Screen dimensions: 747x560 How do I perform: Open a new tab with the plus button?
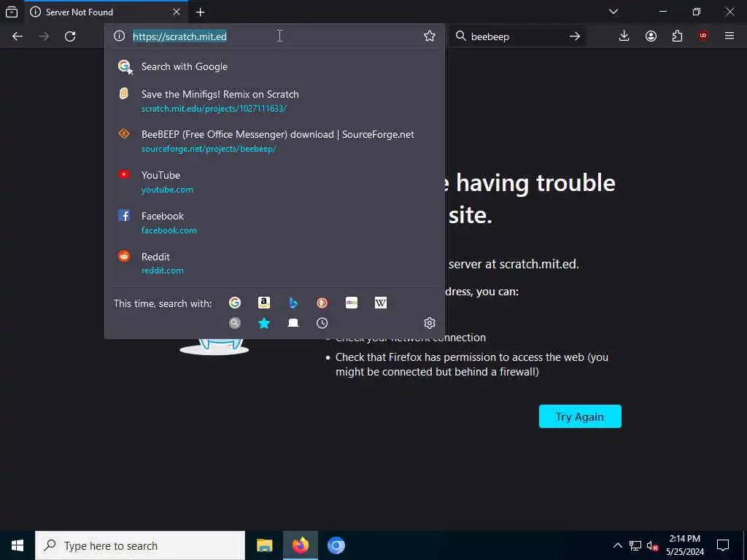coord(200,12)
